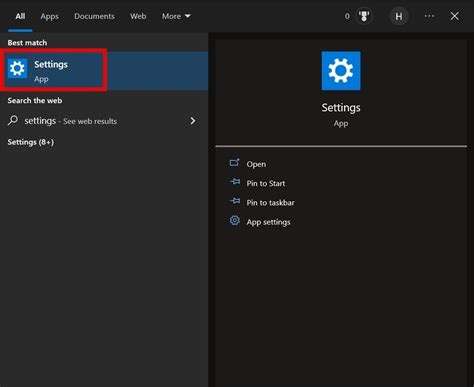Click the pin icon beside Pin to Start
Image resolution: width=474 pixels, height=387 pixels.
(235, 182)
